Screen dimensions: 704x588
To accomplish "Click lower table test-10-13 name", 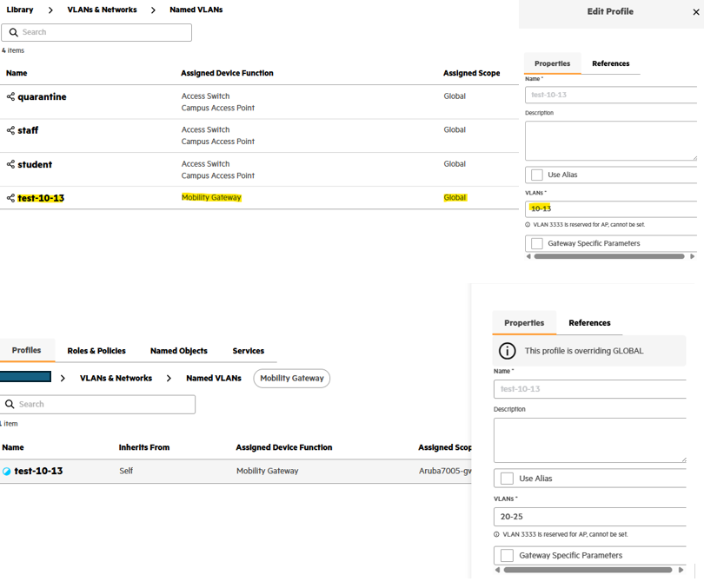I will (38, 471).
